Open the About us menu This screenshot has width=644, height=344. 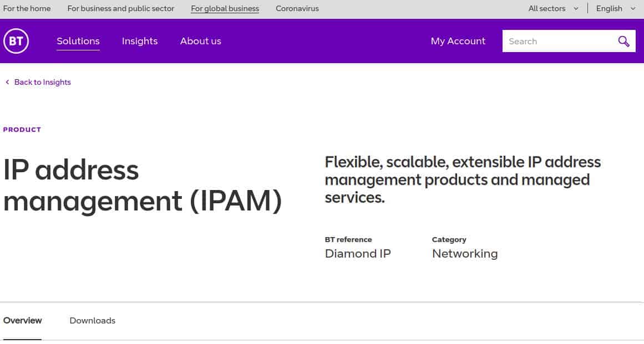coord(200,41)
